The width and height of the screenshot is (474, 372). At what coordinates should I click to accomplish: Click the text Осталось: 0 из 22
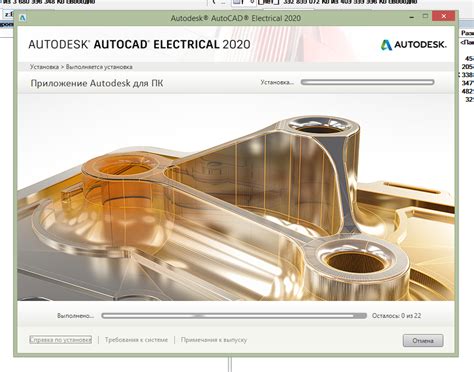click(x=396, y=315)
